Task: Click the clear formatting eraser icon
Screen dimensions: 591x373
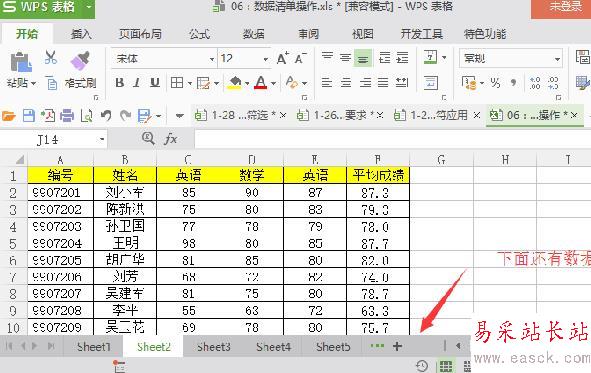Action: point(292,83)
